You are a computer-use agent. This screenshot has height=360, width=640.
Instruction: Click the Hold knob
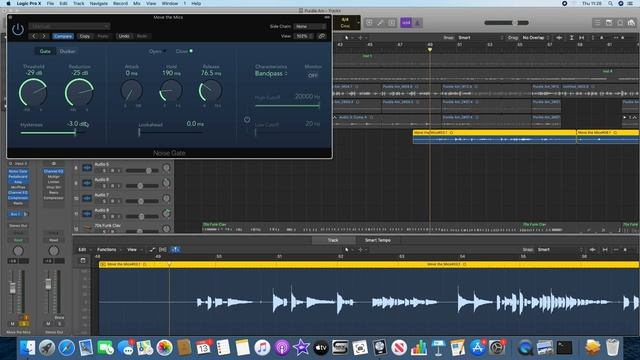(x=171, y=91)
